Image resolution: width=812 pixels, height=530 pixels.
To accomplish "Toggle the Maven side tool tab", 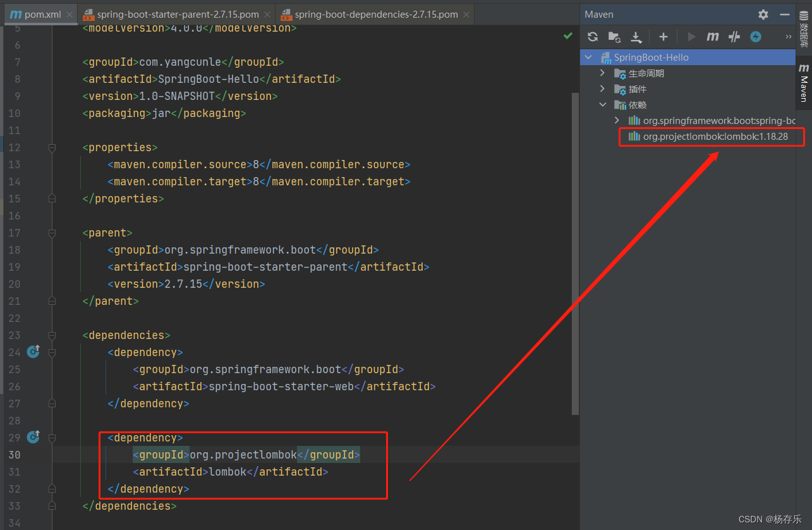I will pyautogui.click(x=804, y=83).
